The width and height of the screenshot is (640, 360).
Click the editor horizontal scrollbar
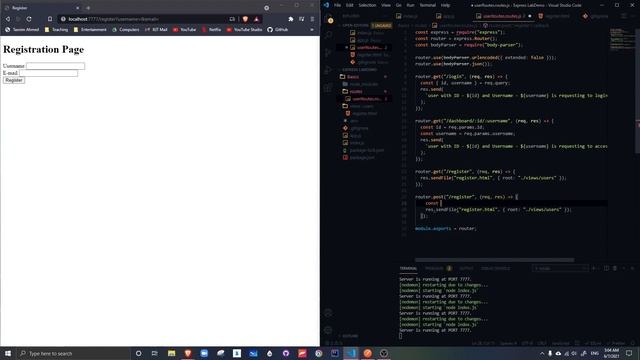click(494, 260)
